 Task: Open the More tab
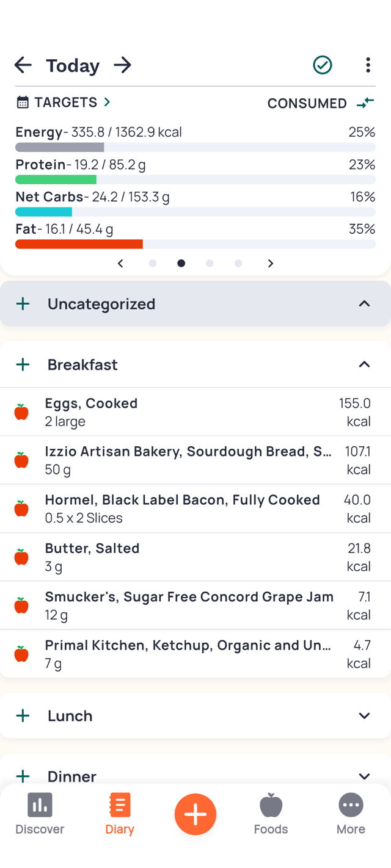pyautogui.click(x=351, y=814)
